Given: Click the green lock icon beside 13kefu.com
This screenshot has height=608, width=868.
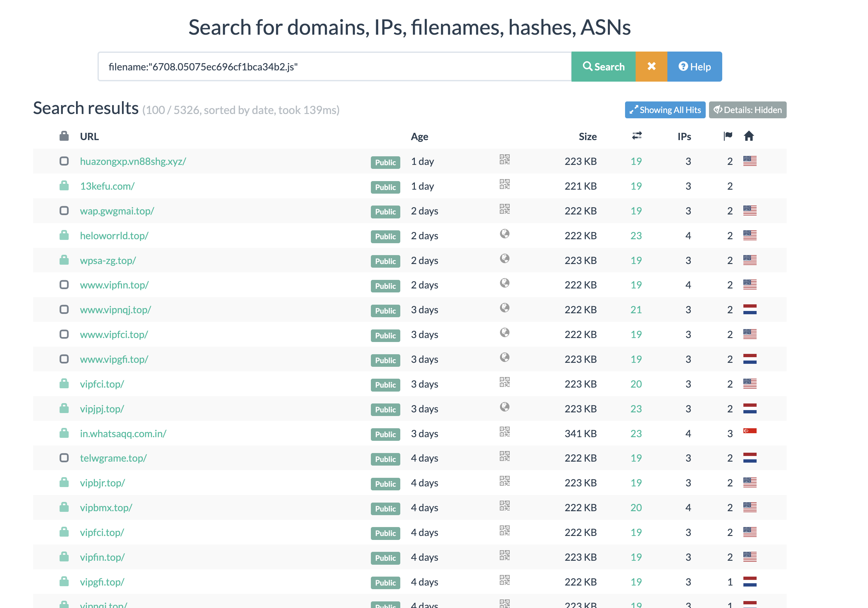Looking at the screenshot, I should click(64, 185).
